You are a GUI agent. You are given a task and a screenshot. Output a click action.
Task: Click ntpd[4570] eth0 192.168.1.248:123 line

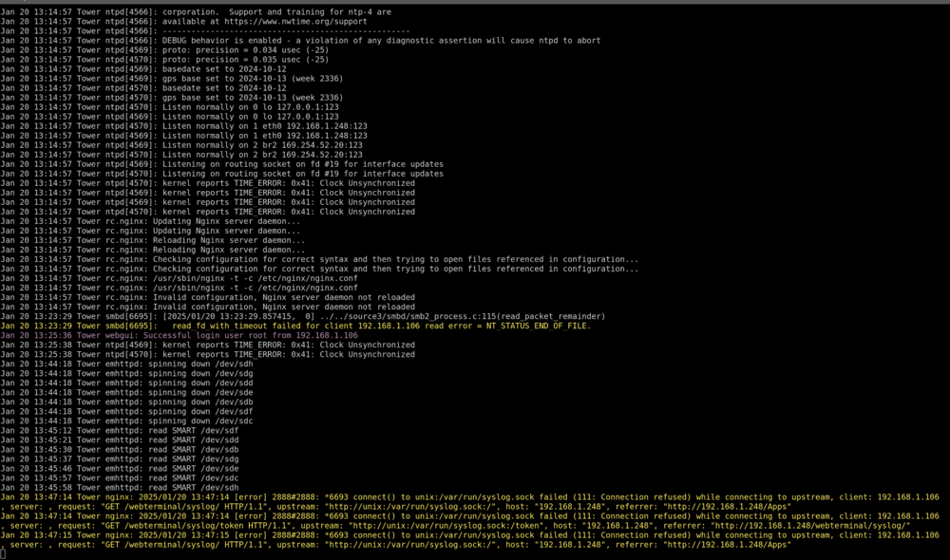pyautogui.click(x=183, y=126)
